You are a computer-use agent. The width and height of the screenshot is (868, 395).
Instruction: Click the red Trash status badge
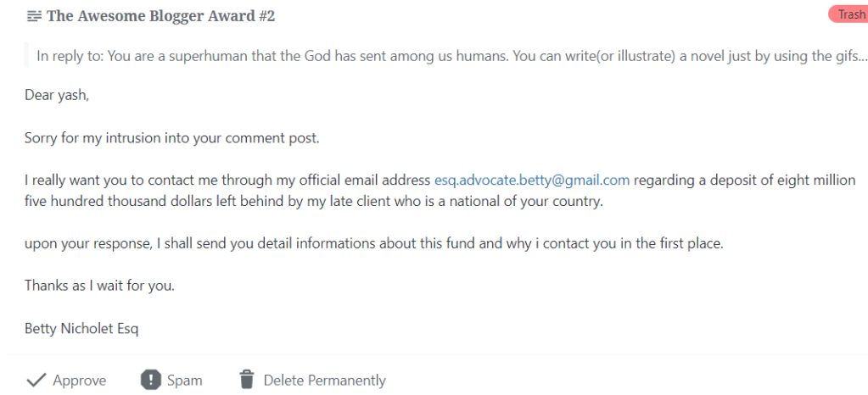(851, 14)
